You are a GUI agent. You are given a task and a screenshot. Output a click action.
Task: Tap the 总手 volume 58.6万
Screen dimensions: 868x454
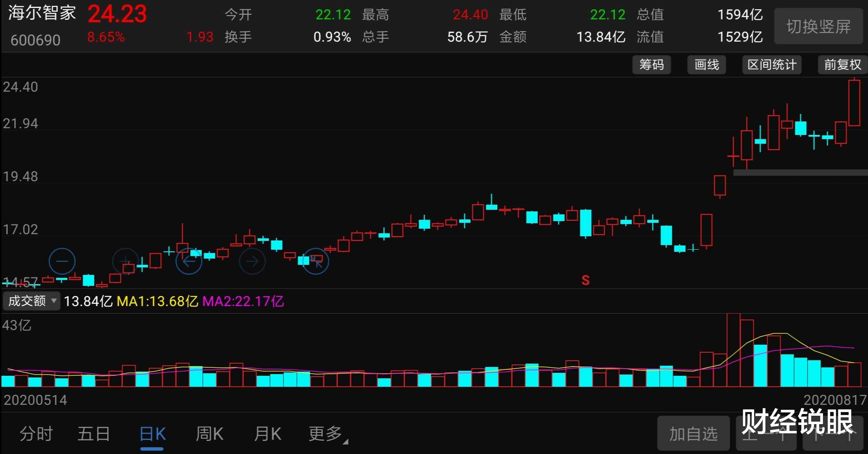coord(467,37)
